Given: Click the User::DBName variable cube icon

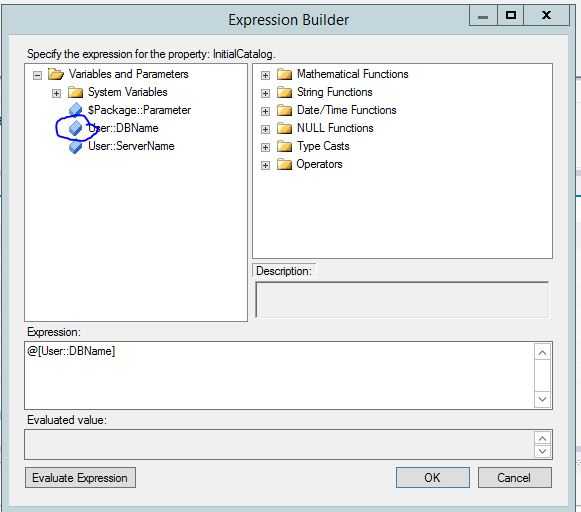Looking at the screenshot, I should (76, 127).
